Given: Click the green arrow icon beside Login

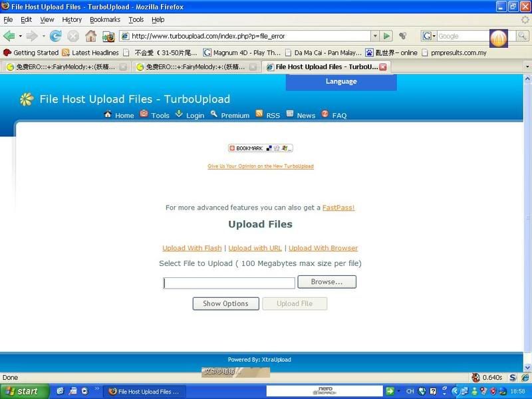Looking at the screenshot, I should click(x=179, y=114).
